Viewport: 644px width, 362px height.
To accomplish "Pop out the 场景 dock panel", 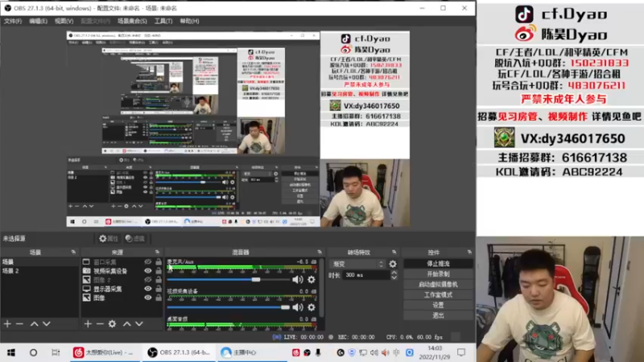I will [x=73, y=252].
